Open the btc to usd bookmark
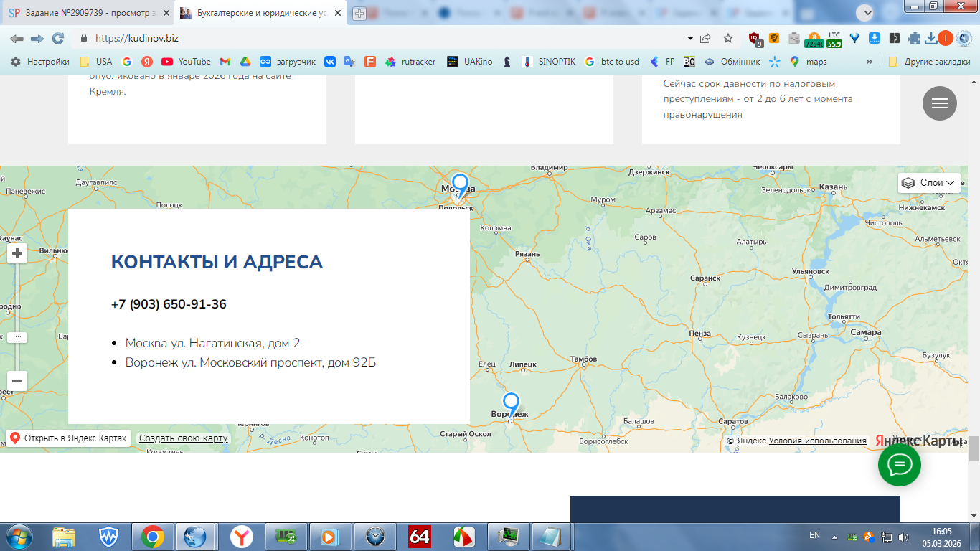This screenshot has width=980, height=551. (611, 62)
